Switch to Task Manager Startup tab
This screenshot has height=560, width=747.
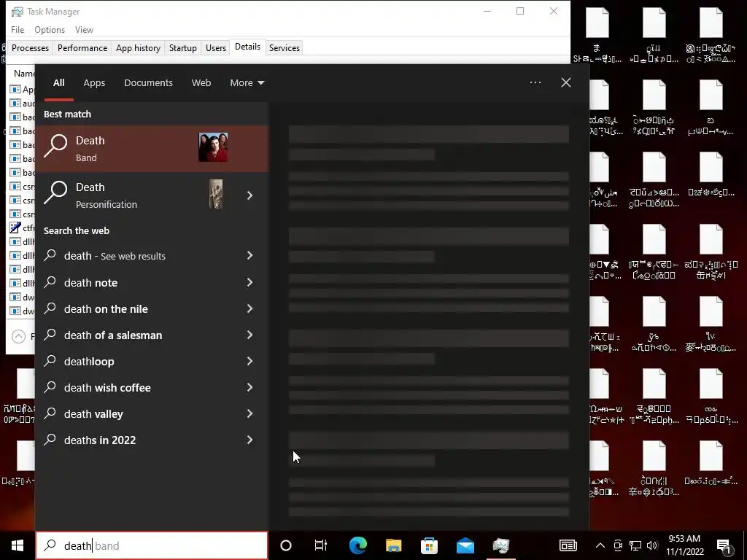[183, 48]
